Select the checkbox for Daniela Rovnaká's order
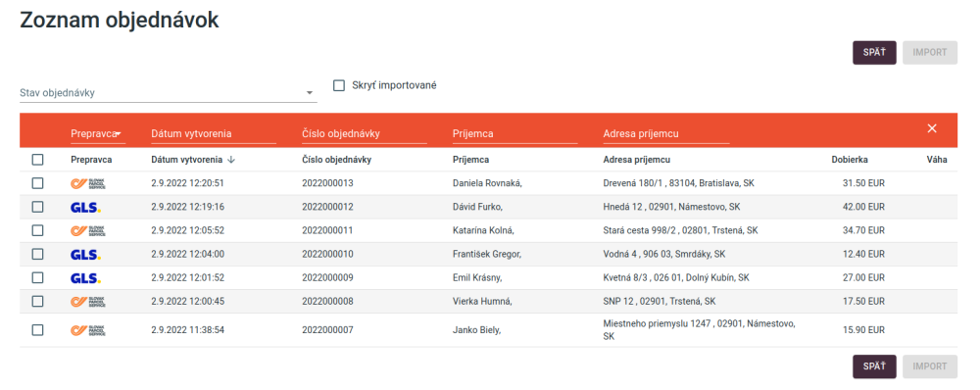The width and height of the screenshot is (980, 390). (x=37, y=183)
